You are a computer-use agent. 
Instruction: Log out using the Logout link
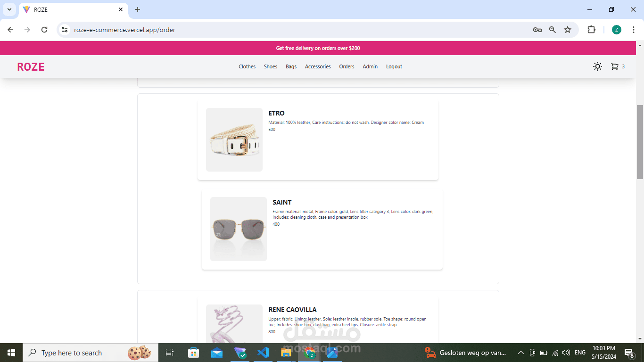(x=394, y=66)
